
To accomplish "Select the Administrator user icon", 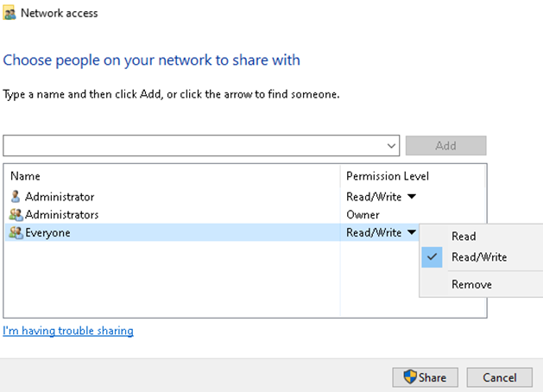I will pyautogui.click(x=16, y=196).
